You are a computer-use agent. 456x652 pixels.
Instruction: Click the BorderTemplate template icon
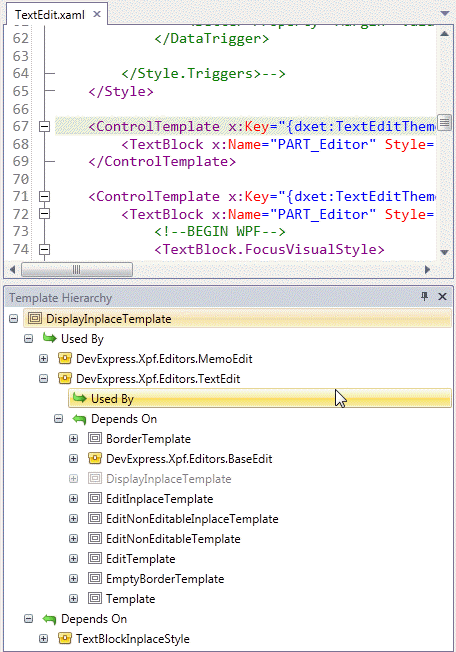(x=95, y=438)
